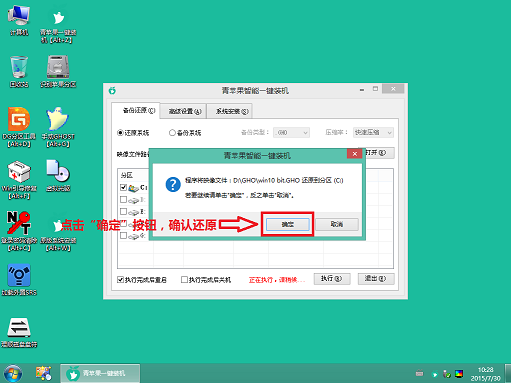The image size is (511, 383).
Task: Click the 分区 column header
Action: tap(127, 175)
